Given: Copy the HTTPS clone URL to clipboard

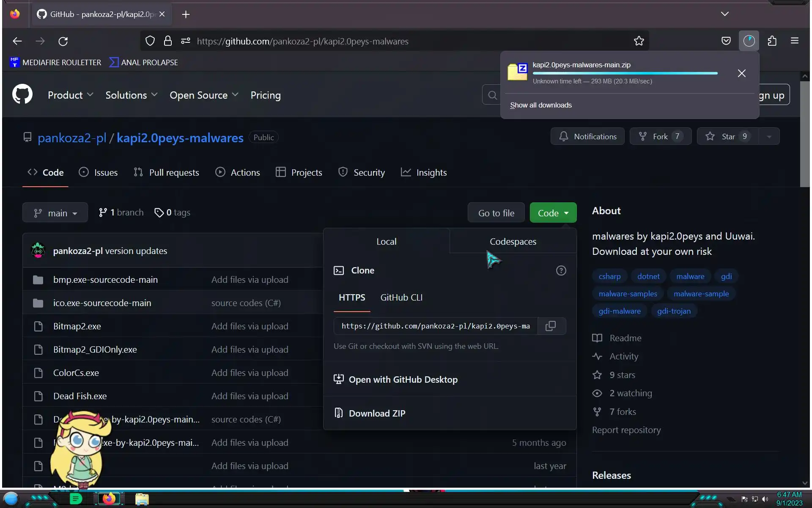Looking at the screenshot, I should point(551,326).
